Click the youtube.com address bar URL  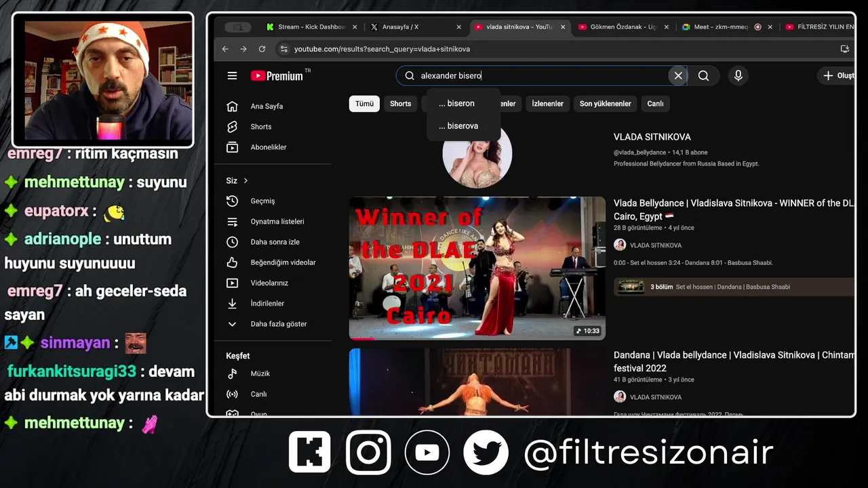click(382, 49)
